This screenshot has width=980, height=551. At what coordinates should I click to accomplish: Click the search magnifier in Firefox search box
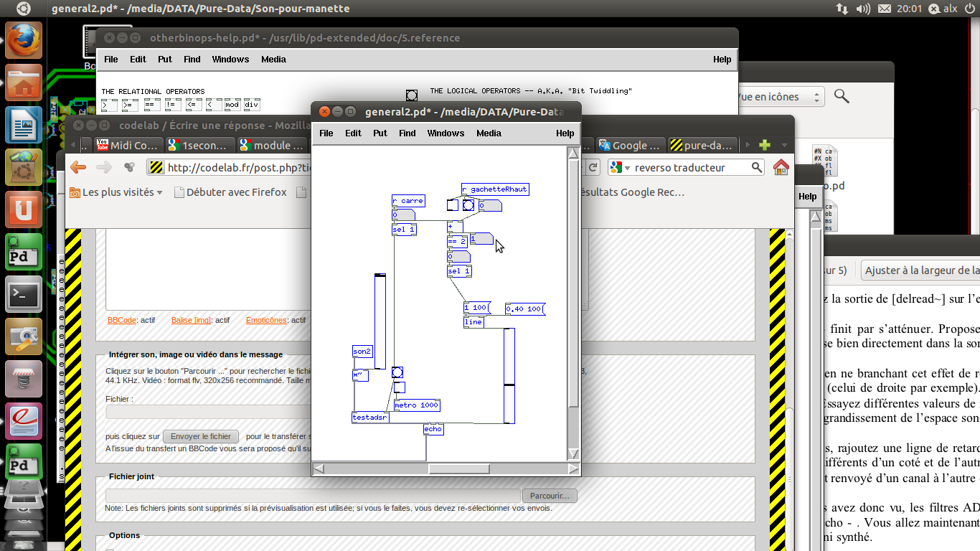pos(757,167)
